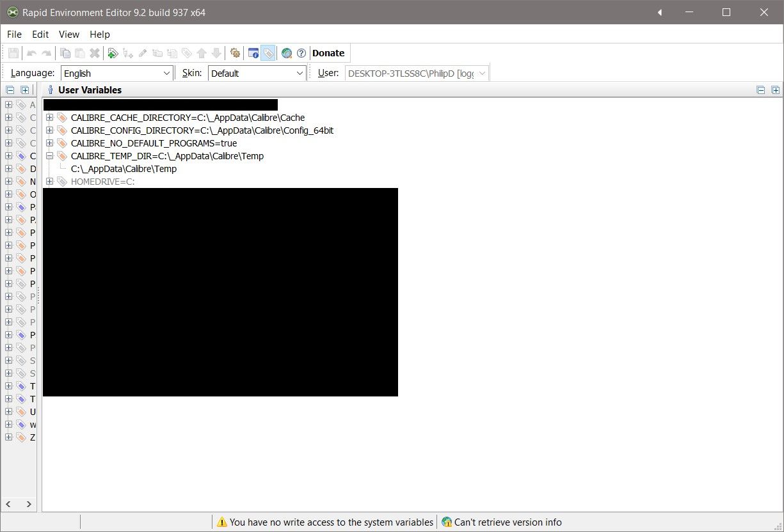Screen dimensions: 784x532
Task: Click the pencil Edit icon
Action: click(x=143, y=53)
